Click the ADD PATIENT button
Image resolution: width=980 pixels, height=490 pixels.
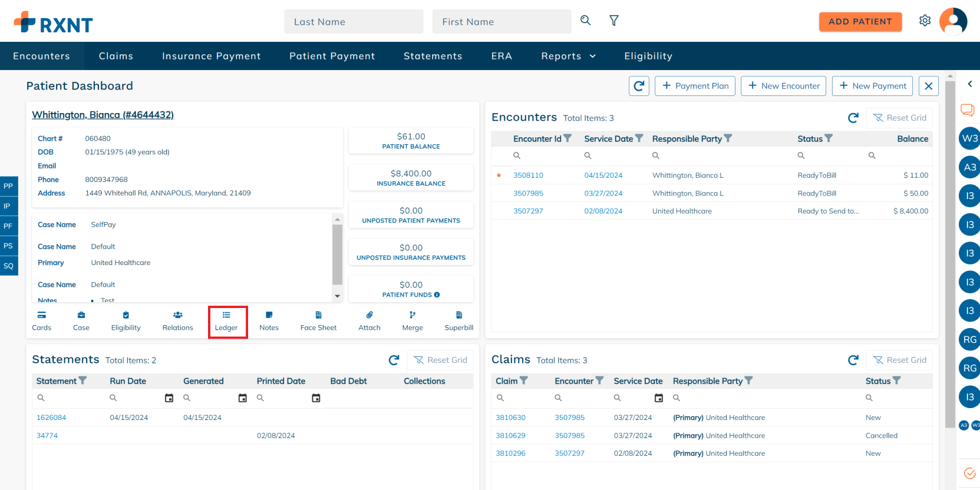click(x=860, y=22)
